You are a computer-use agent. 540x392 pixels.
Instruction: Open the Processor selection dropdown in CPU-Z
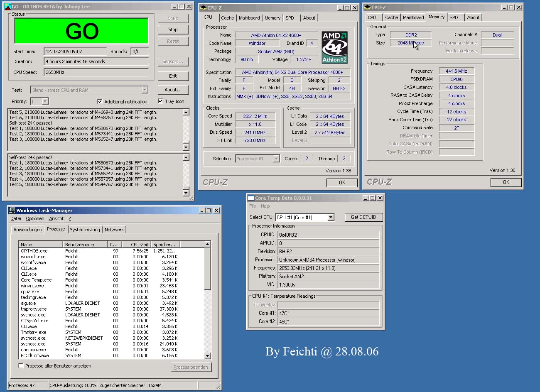276,159
